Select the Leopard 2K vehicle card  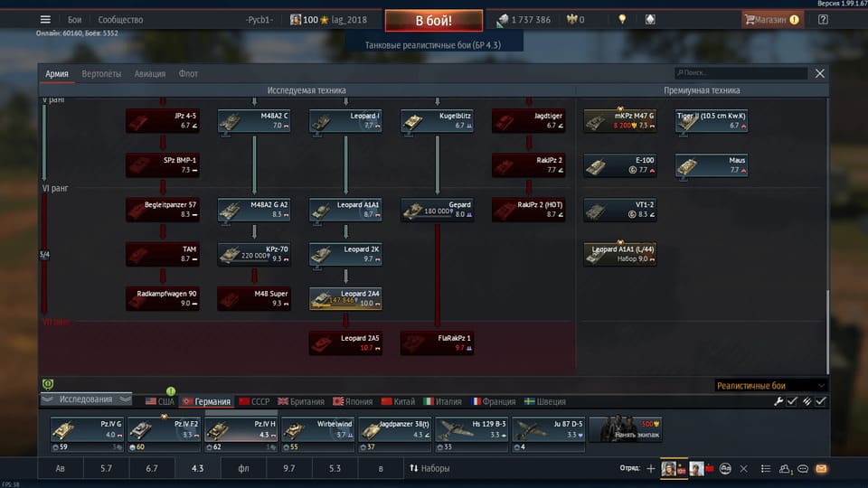tap(345, 254)
